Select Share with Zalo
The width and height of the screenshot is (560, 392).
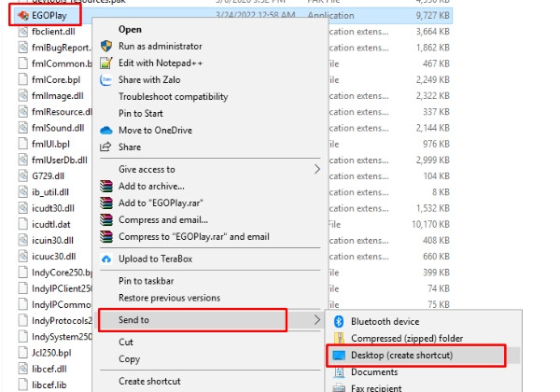(x=149, y=79)
